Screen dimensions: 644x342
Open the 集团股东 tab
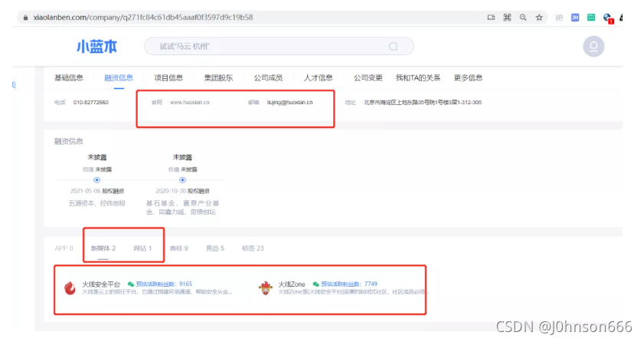[x=218, y=77]
